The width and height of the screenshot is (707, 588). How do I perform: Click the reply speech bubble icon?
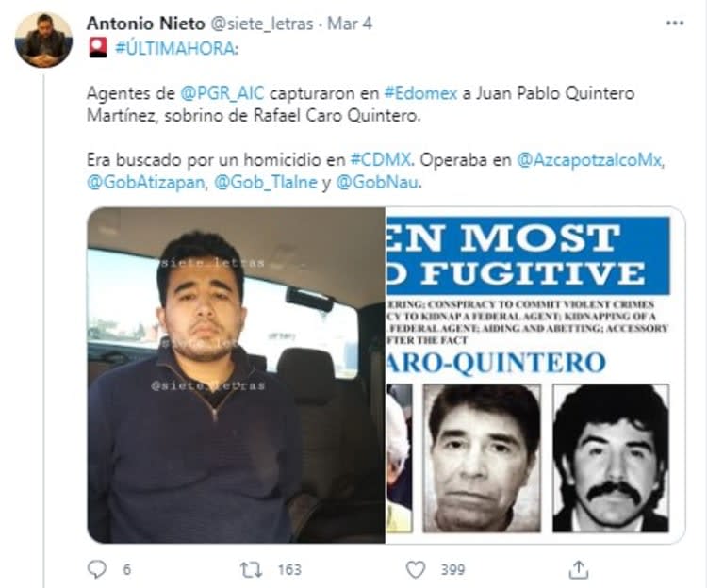pos(96,569)
